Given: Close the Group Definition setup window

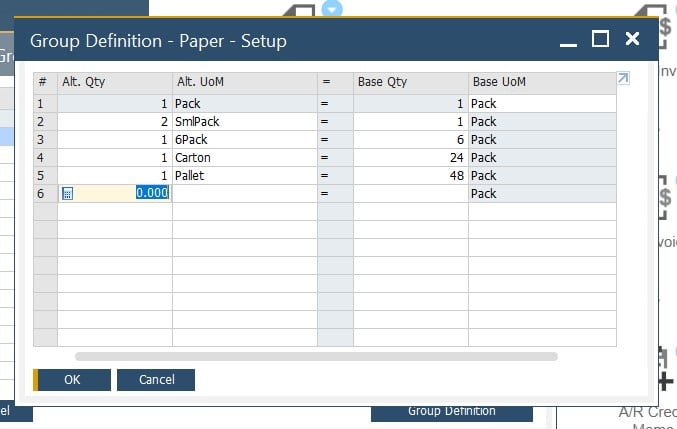Looking at the screenshot, I should point(632,39).
